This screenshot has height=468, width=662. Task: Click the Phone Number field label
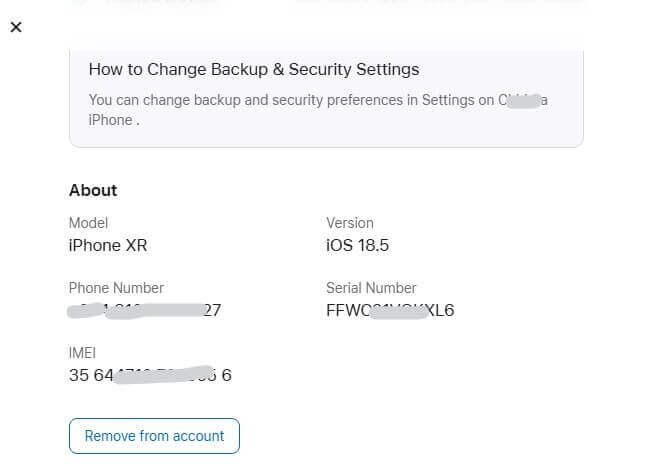(116, 288)
